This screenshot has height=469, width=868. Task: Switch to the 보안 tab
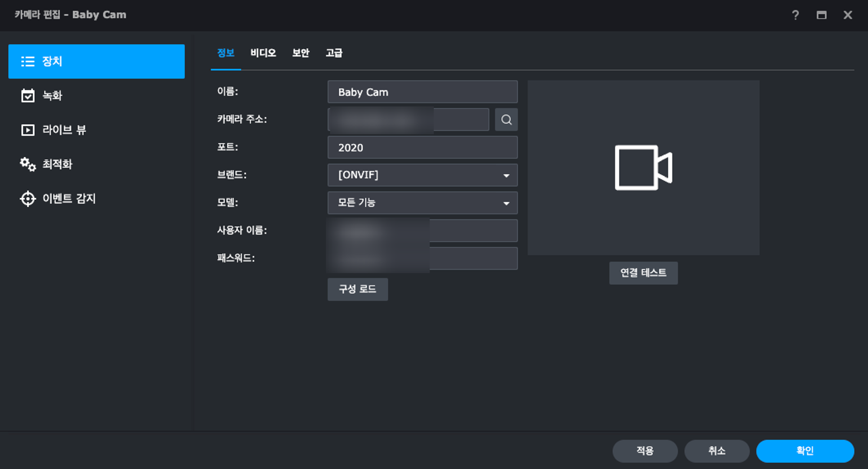click(x=300, y=53)
